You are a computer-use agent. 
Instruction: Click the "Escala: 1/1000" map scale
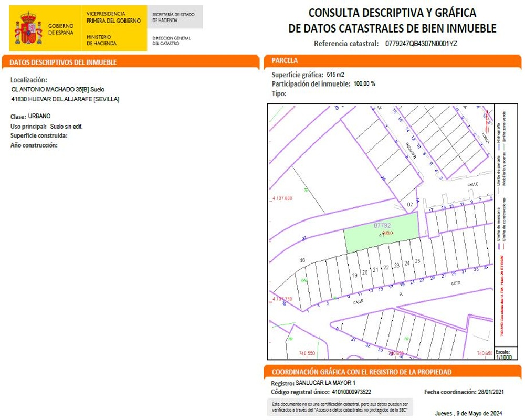504,355
